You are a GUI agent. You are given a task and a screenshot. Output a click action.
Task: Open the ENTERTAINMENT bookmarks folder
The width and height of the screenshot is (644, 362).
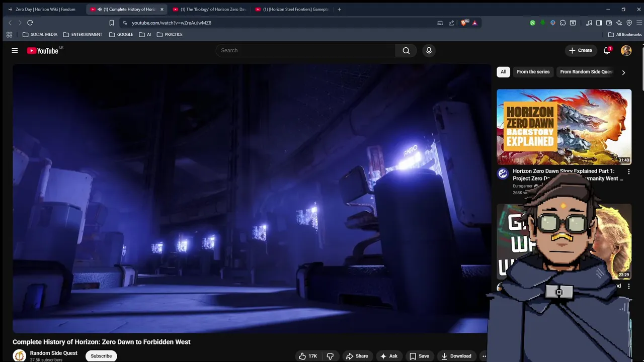click(x=83, y=35)
